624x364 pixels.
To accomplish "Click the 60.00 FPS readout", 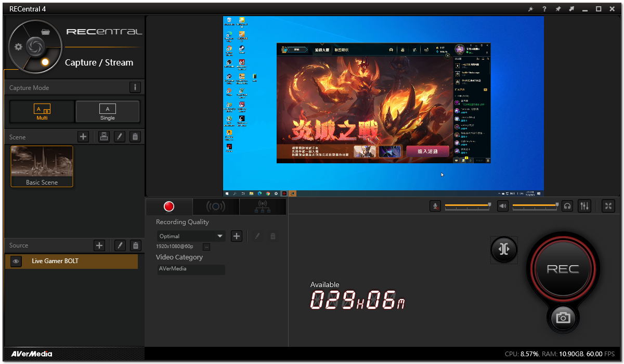I will pos(601,354).
